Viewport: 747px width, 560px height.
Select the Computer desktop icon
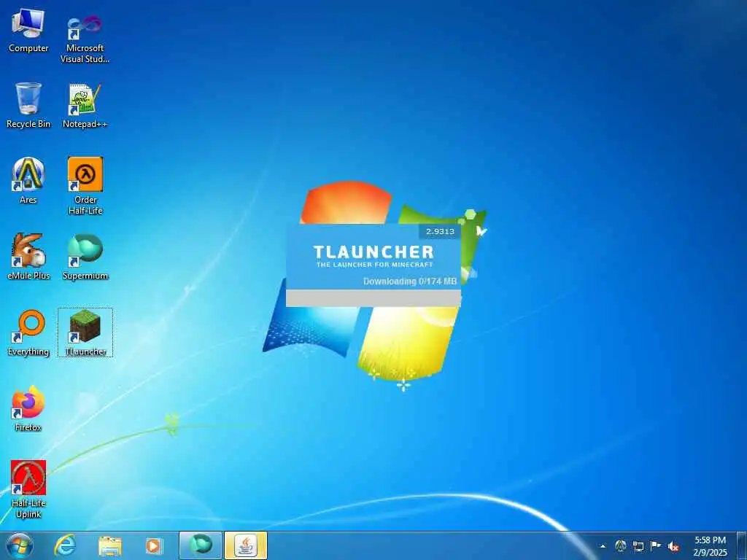[x=28, y=29]
